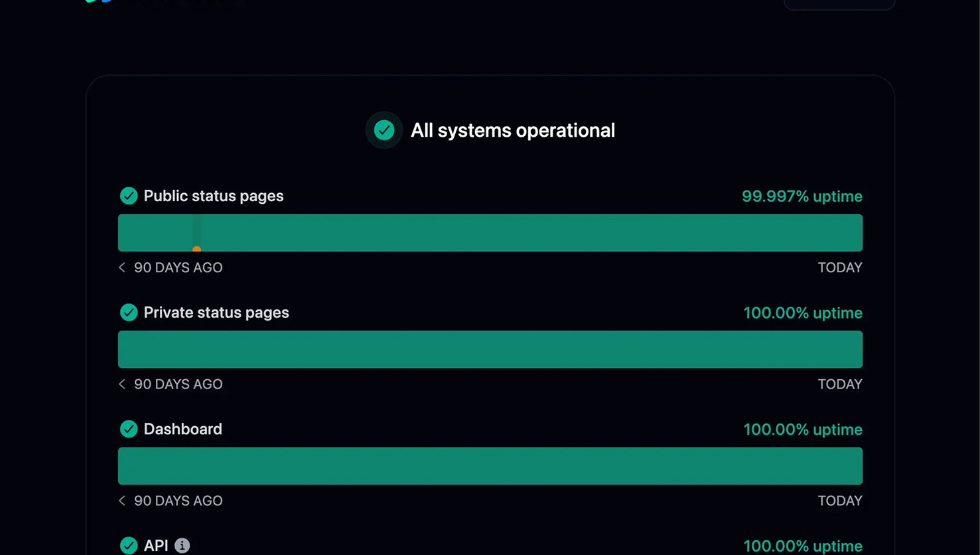The height and width of the screenshot is (555, 980).
Task: Click the API green check icon
Action: pos(129,546)
